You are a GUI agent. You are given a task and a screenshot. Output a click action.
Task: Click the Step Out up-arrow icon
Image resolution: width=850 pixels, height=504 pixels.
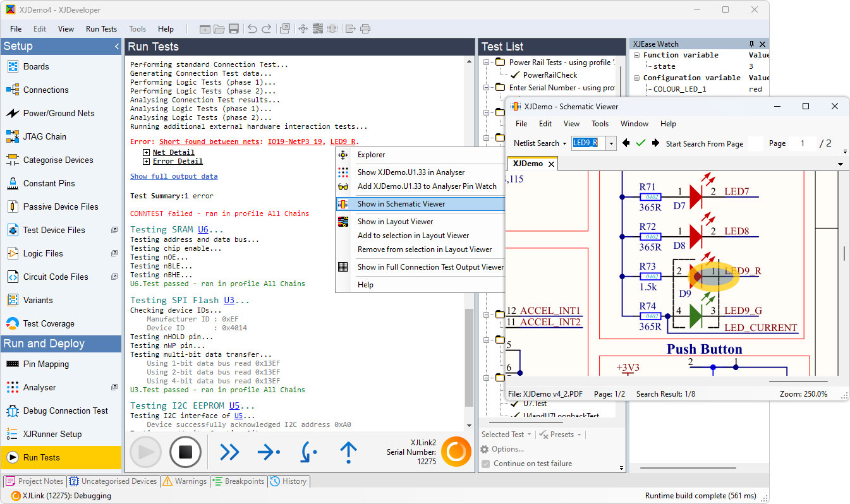(348, 452)
